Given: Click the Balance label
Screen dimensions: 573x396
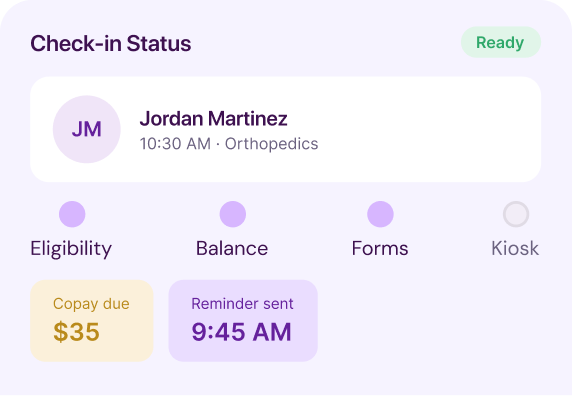Looking at the screenshot, I should tap(232, 248).
